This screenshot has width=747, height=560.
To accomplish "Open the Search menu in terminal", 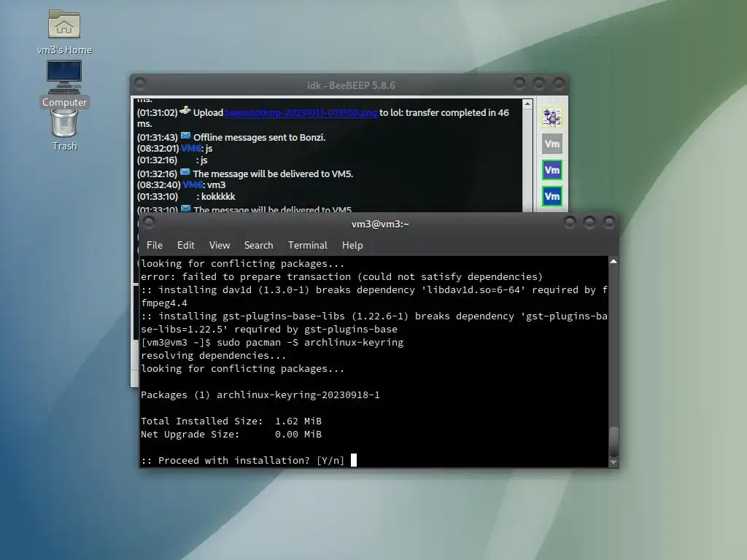I will [259, 245].
